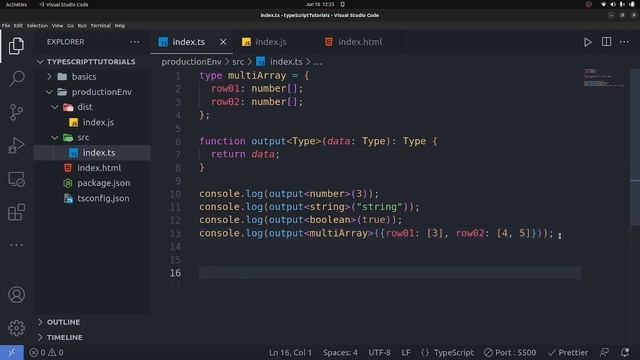640x360 pixels.
Task: Change end of line sequence LF
Action: point(406,353)
